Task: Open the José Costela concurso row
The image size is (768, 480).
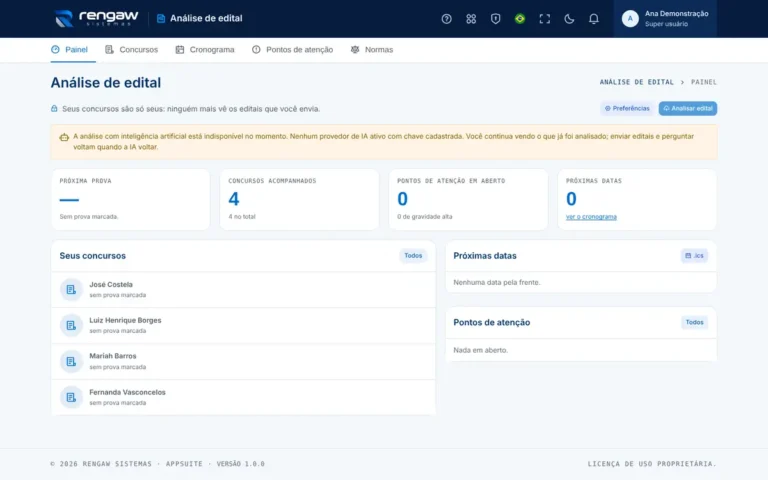Action: coord(243,289)
